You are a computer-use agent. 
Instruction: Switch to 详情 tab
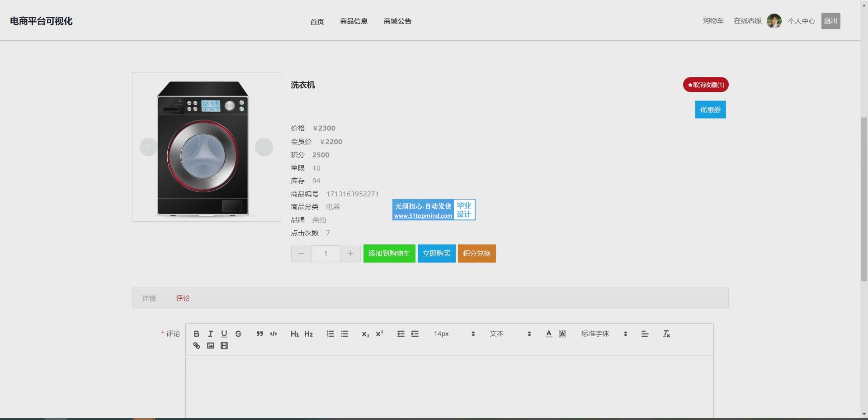pos(149,298)
